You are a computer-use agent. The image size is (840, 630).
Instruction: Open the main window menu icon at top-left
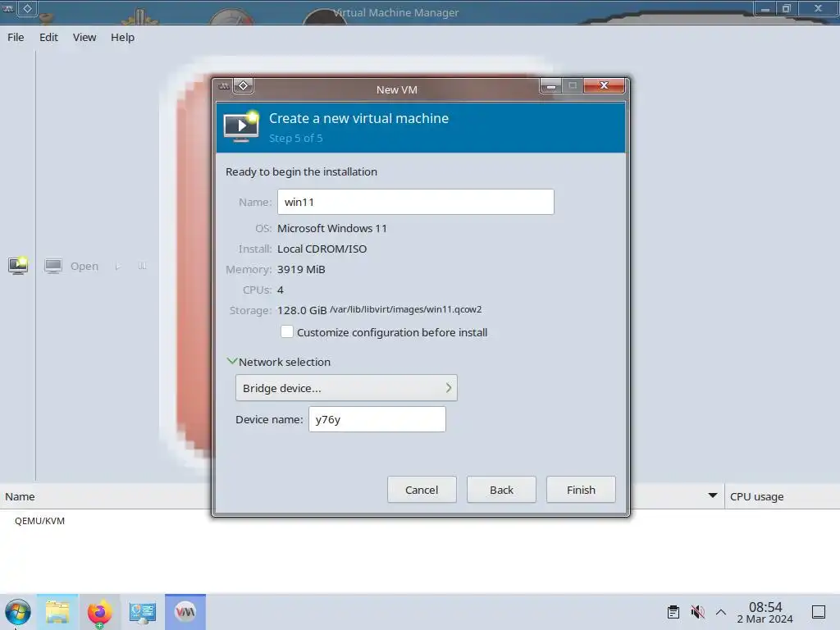coord(8,8)
